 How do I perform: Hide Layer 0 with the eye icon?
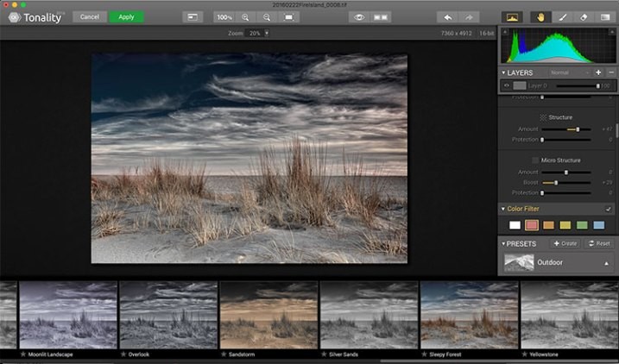tap(507, 85)
